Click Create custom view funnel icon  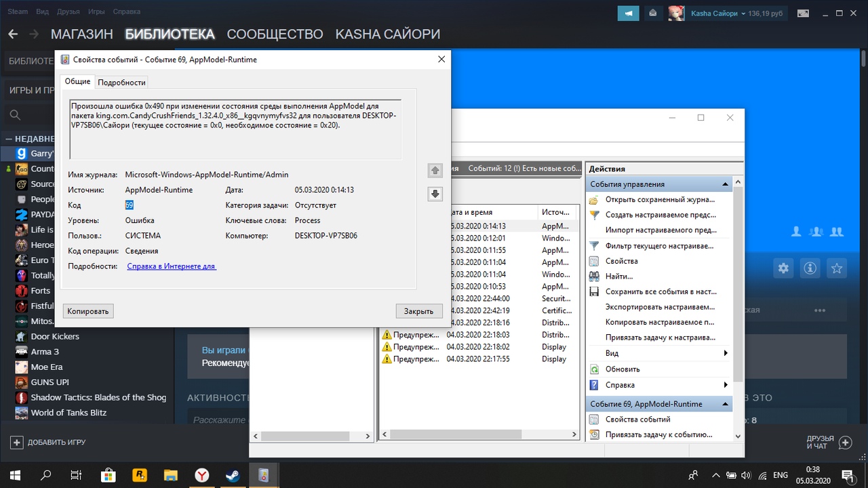click(x=594, y=215)
